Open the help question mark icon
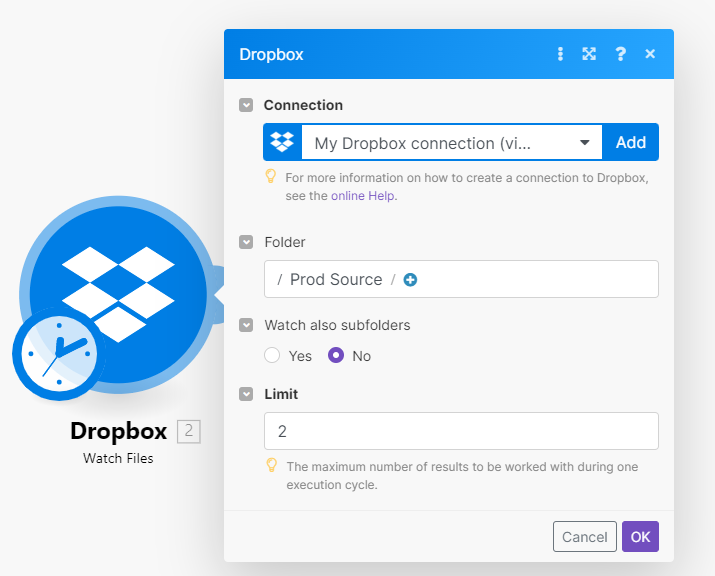 620,54
